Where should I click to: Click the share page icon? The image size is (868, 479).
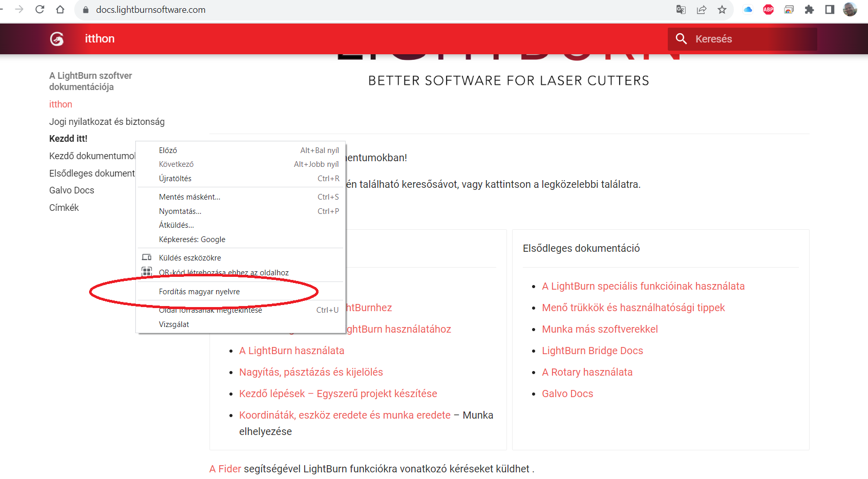coord(702,9)
